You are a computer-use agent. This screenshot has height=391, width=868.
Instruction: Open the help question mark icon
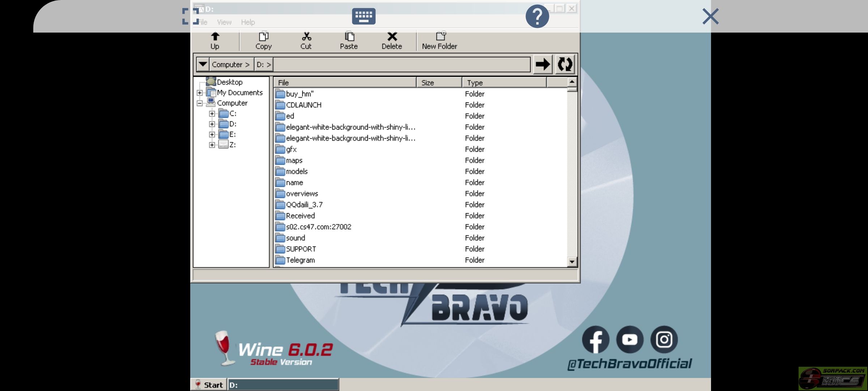(537, 17)
